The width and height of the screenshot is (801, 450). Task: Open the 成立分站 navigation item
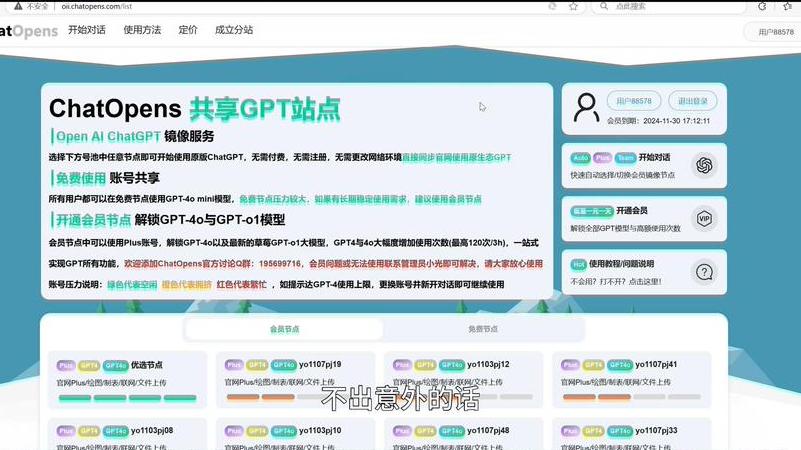point(234,30)
